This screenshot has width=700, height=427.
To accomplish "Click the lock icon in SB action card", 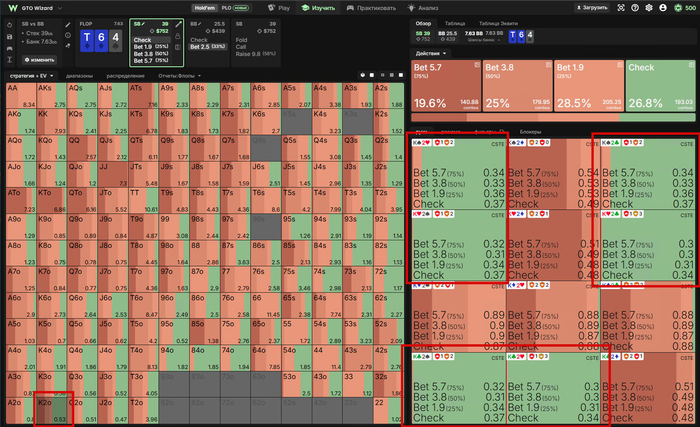I will [178, 36].
